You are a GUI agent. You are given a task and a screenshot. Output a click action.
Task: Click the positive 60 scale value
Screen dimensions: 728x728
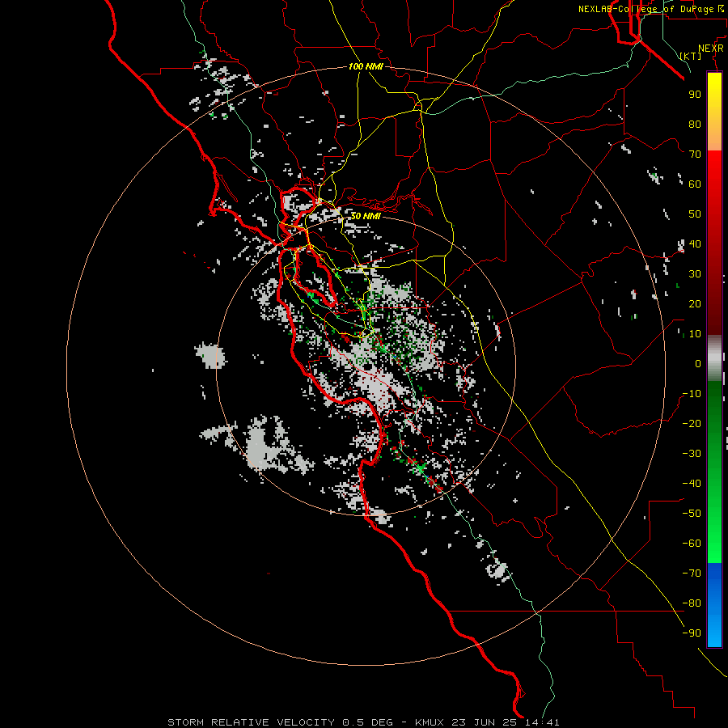click(x=695, y=184)
